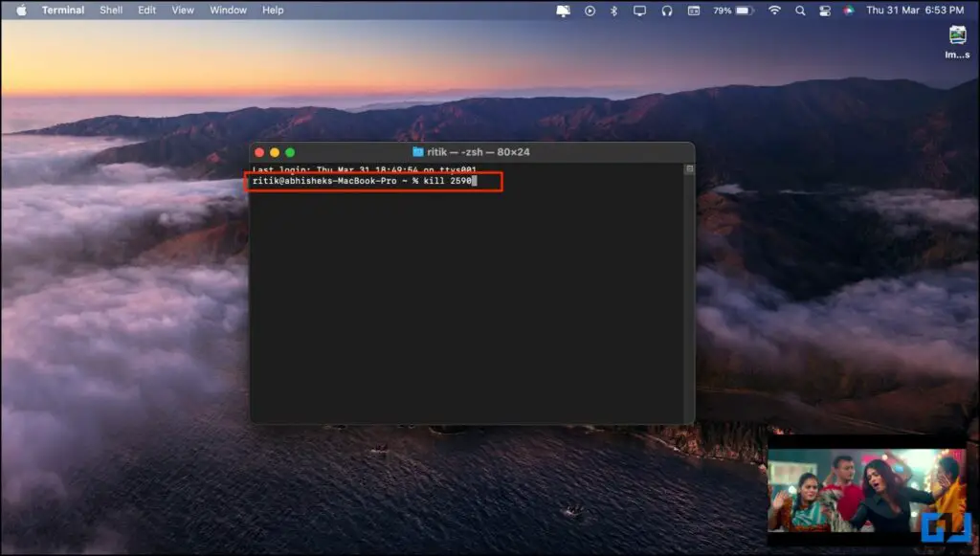Click the green zoom button on Terminal
The image size is (980, 556).
point(291,152)
